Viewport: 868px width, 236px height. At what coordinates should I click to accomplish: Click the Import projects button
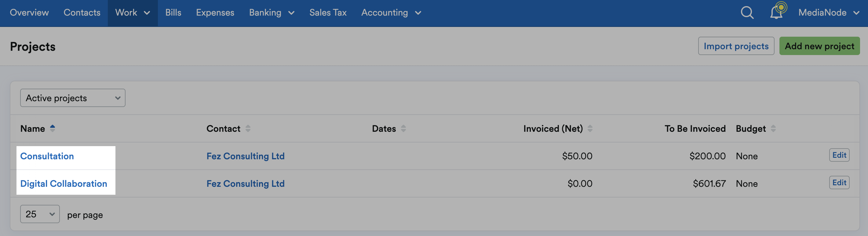tap(736, 46)
